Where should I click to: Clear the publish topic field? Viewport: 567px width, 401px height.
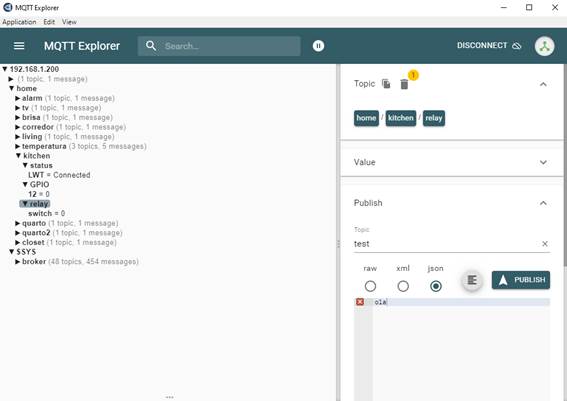click(x=545, y=244)
